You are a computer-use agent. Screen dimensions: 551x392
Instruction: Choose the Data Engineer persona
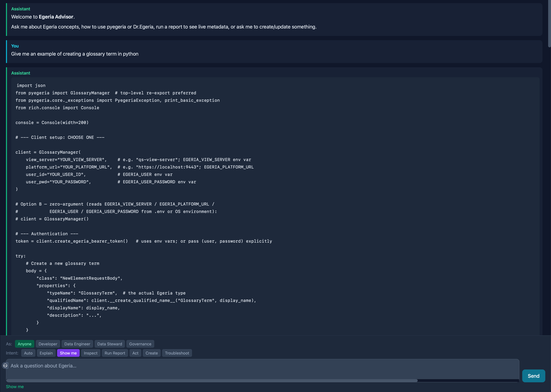(x=77, y=344)
